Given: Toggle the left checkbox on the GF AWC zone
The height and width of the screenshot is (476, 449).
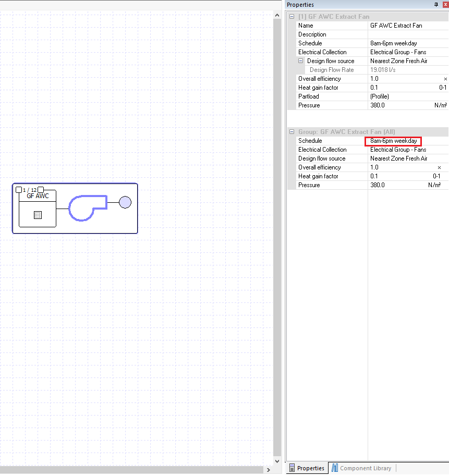Looking at the screenshot, I should (x=19, y=190).
